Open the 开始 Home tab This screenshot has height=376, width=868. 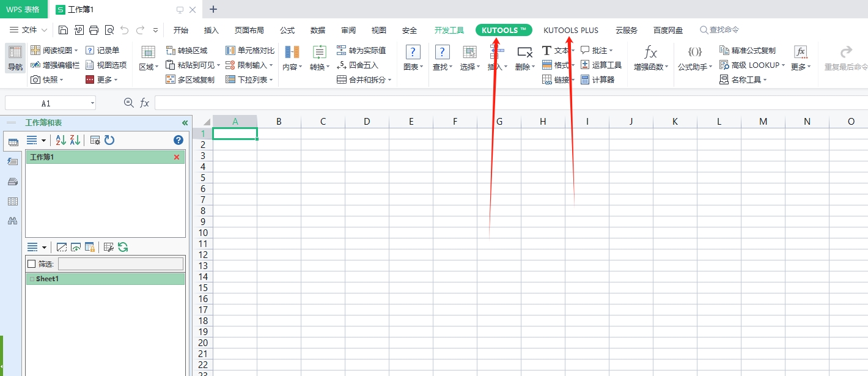(181, 30)
